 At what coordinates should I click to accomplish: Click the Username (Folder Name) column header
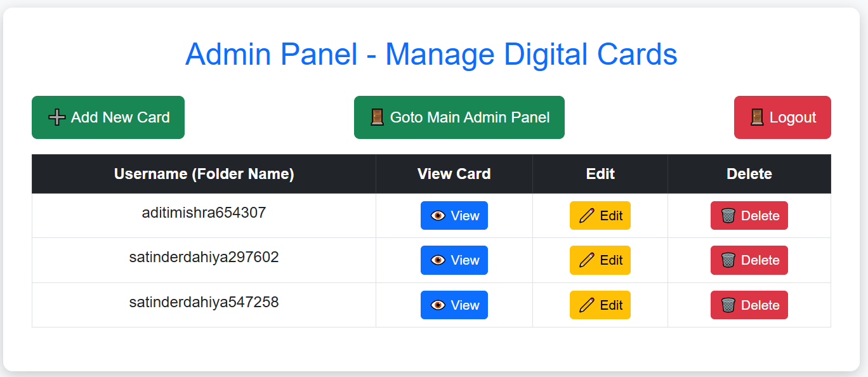pos(203,173)
